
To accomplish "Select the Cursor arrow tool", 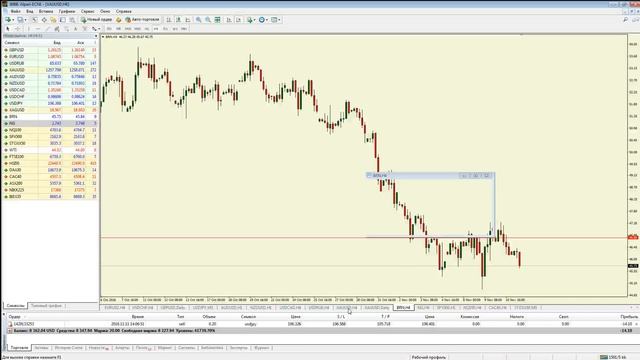I will point(7,29).
